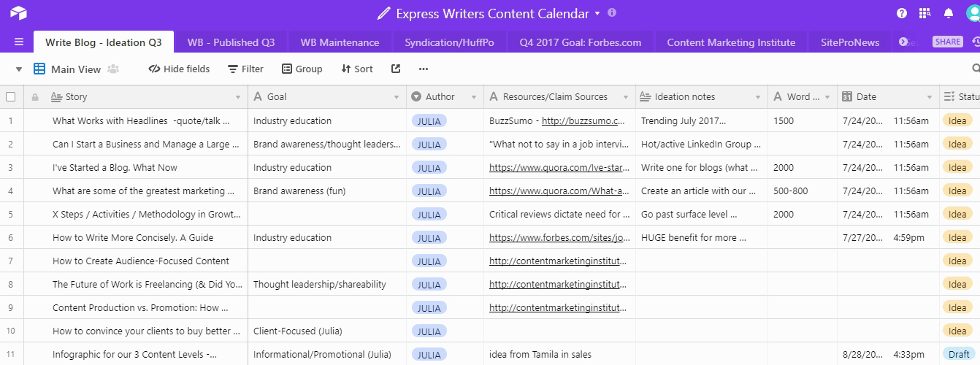Viewport: 980px width, 365px height.
Task: Switch to the Syndication/HuffPo tab
Action: tap(449, 42)
